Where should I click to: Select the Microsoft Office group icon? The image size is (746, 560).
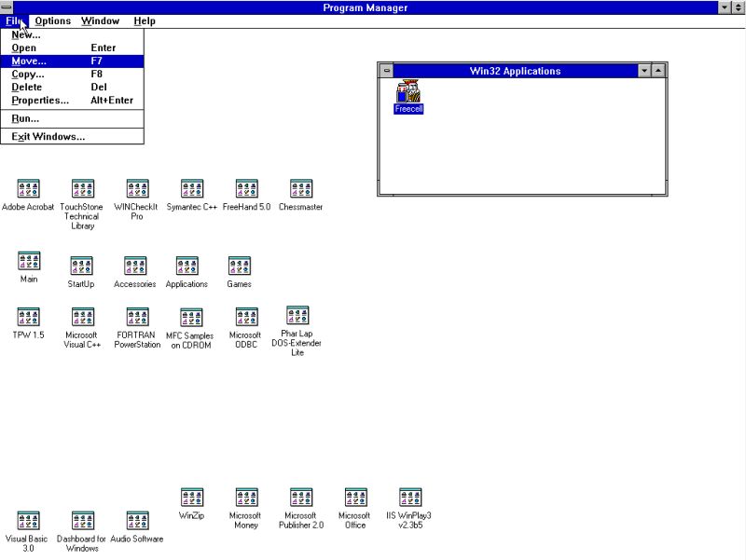coord(355,498)
